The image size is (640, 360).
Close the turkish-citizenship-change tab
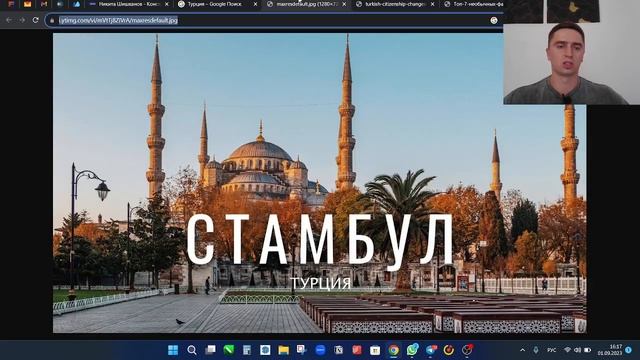(x=433, y=4)
